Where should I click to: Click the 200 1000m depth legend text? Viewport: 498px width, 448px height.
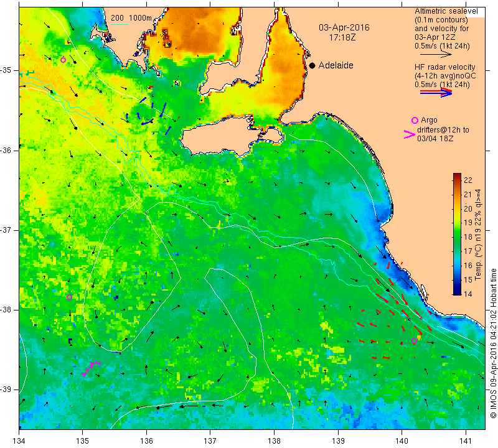(131, 18)
